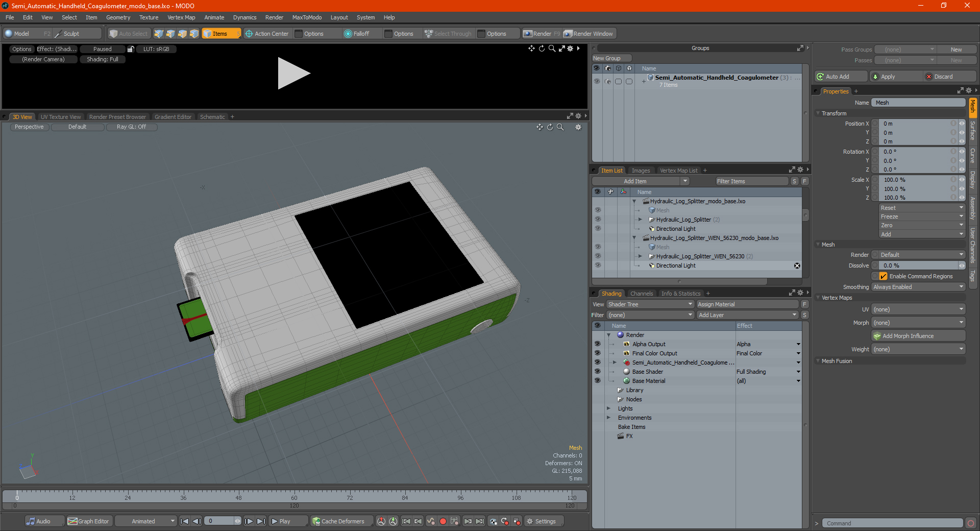Switch to Sculpt mode
The width and height of the screenshot is (980, 531).
[x=77, y=34]
